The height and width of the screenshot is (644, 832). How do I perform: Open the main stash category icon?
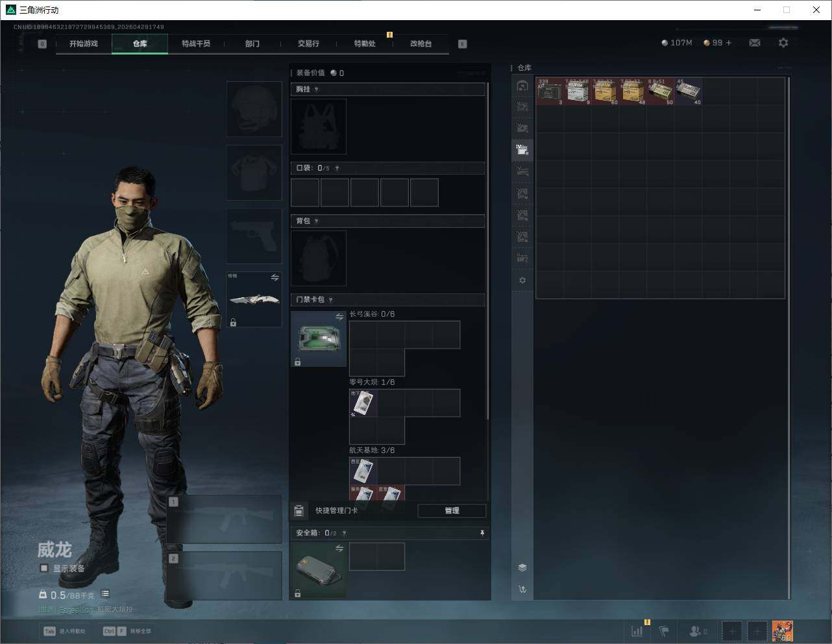522,86
